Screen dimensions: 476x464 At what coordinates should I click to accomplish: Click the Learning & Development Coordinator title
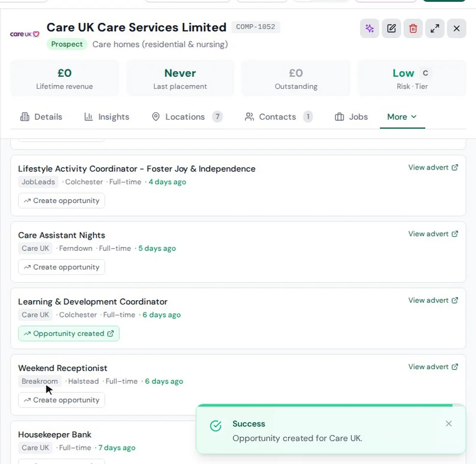point(93,302)
